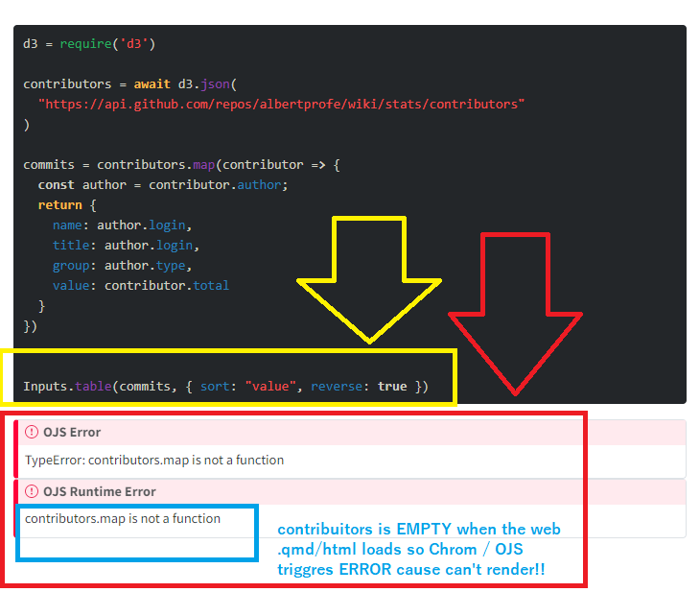Click the return keyword in code
The height and width of the screenshot is (592, 700).
[59, 205]
